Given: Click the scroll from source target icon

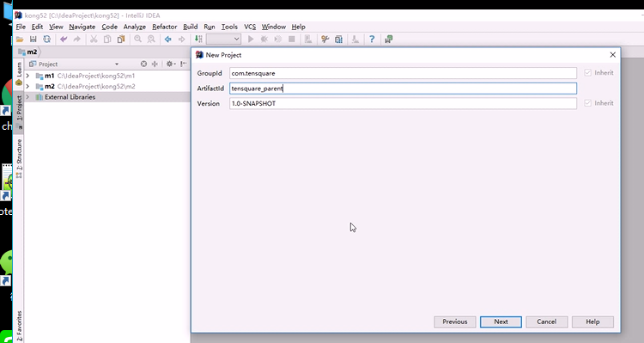Looking at the screenshot, I should [x=143, y=64].
